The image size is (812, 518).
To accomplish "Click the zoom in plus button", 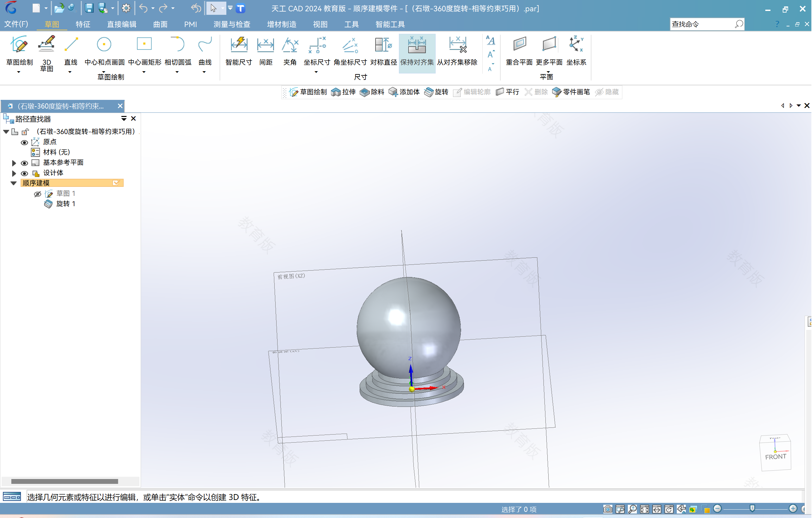I will (793, 509).
